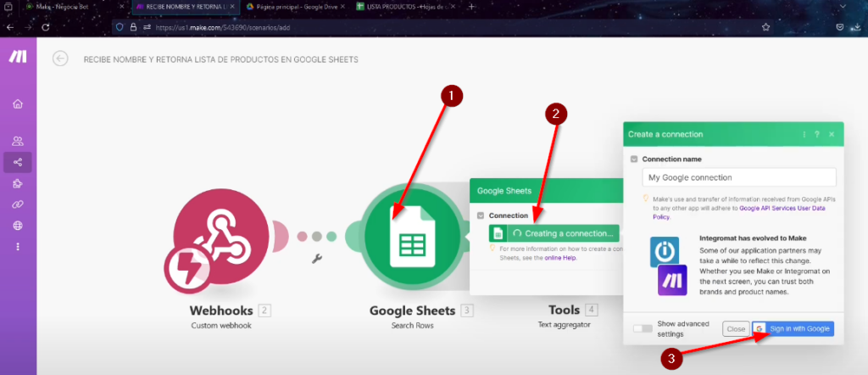This screenshot has width=868, height=375.
Task: Select the Google Sheets module circle
Action: [413, 238]
